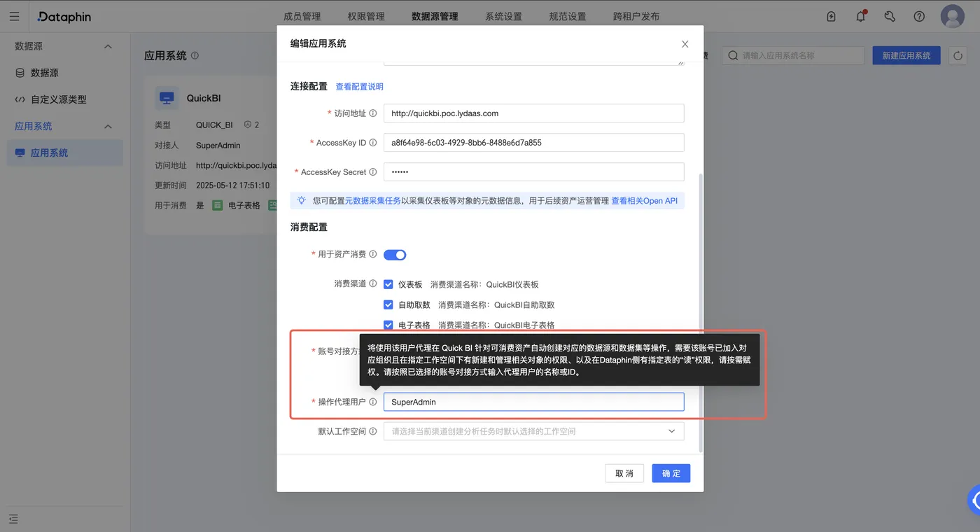Refresh the application system list
Image resolution: width=980 pixels, height=532 pixels.
click(958, 55)
